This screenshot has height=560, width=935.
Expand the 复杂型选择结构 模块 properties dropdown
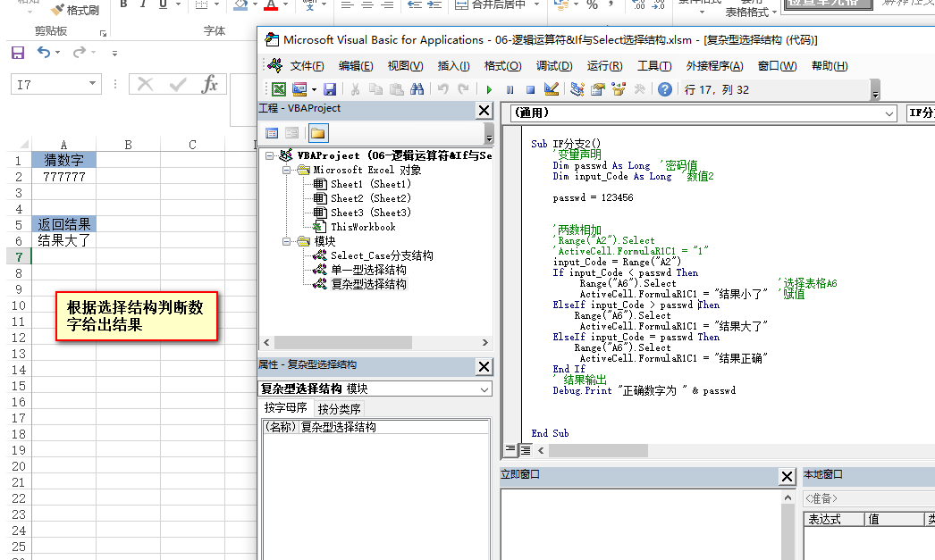pos(484,389)
